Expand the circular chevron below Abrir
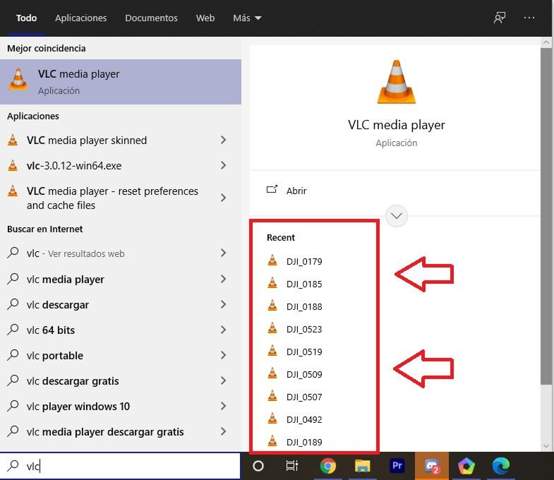 point(396,216)
